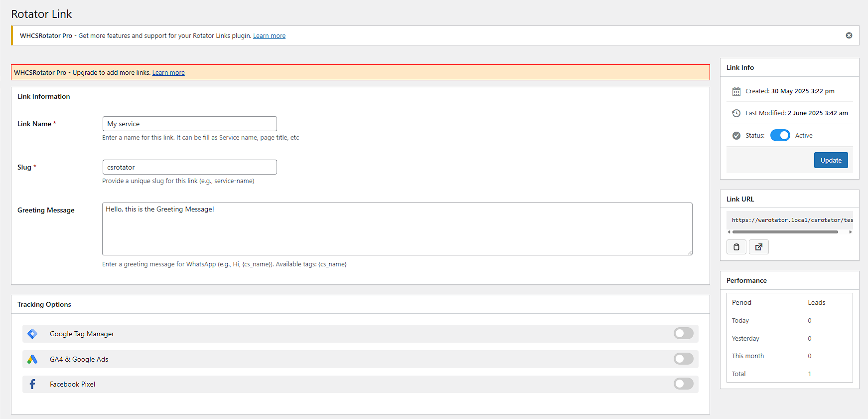868x419 pixels.
Task: Click the calendar icon beside Created
Action: [x=736, y=91]
